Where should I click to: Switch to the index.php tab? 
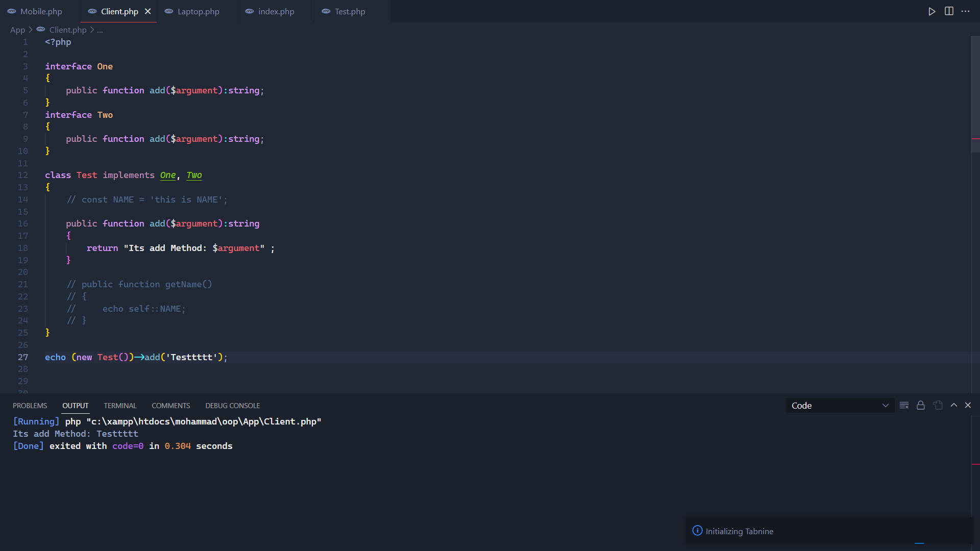point(276,11)
